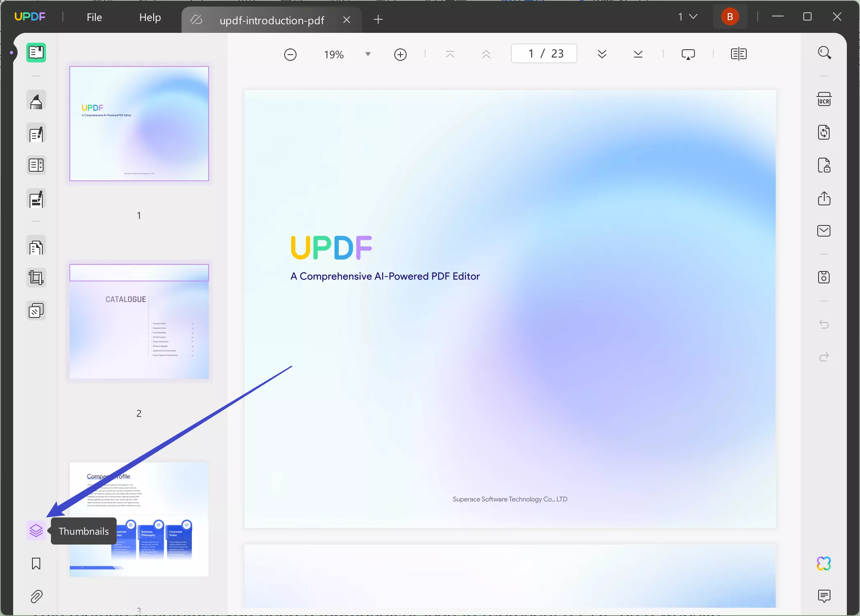
Task: Click the Thumbnails panel icon
Action: click(x=36, y=530)
